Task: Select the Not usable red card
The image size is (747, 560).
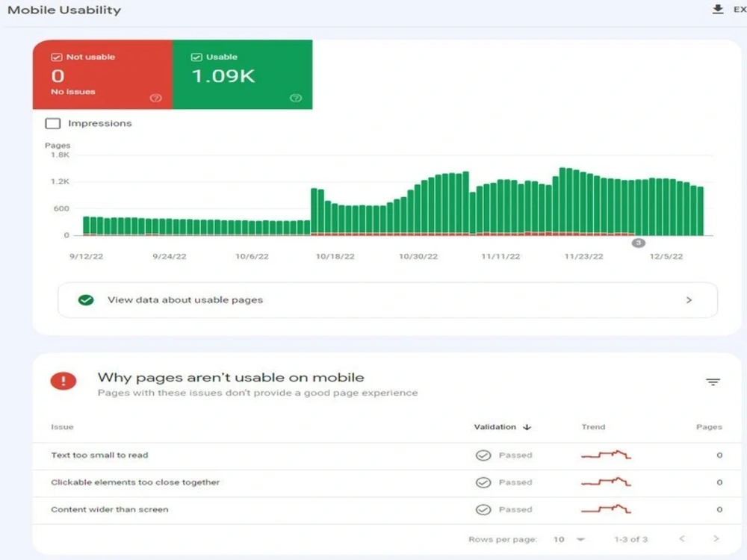Action: pos(102,75)
